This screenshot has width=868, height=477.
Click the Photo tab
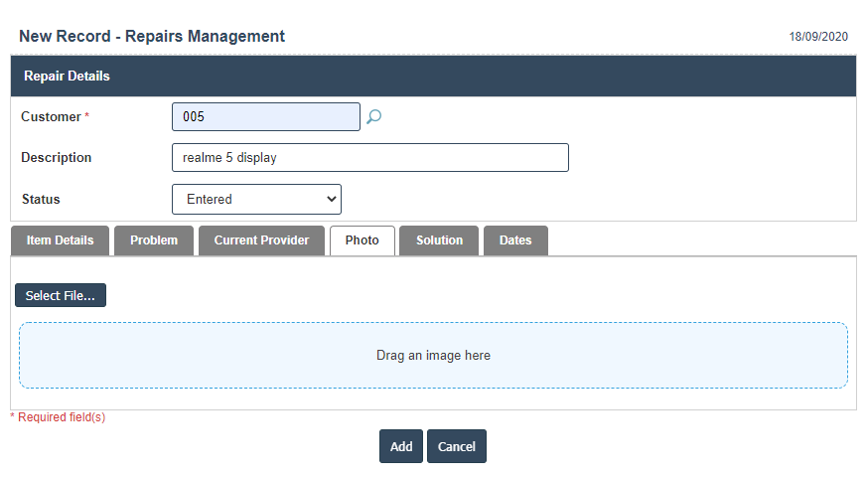tap(362, 240)
